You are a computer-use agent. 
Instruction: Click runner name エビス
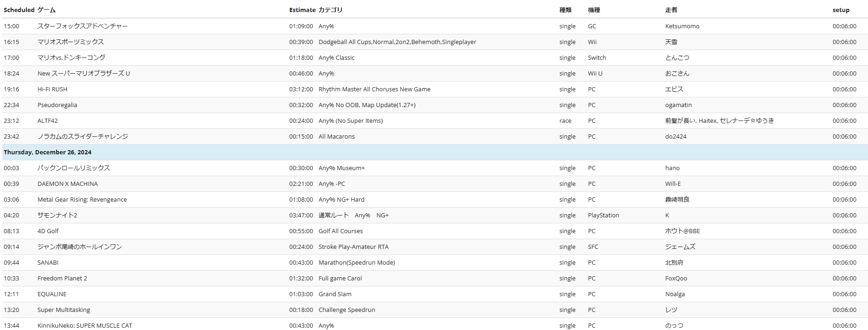pyautogui.click(x=675, y=89)
